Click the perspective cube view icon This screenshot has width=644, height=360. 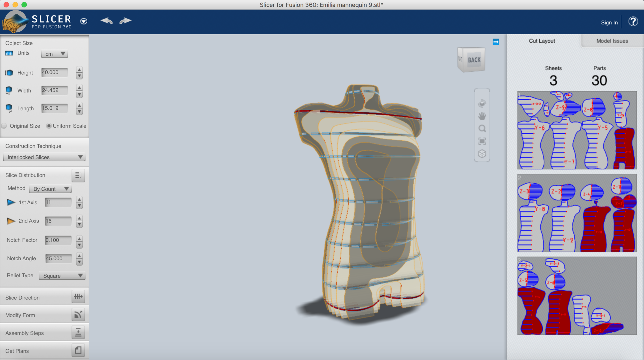pyautogui.click(x=482, y=154)
